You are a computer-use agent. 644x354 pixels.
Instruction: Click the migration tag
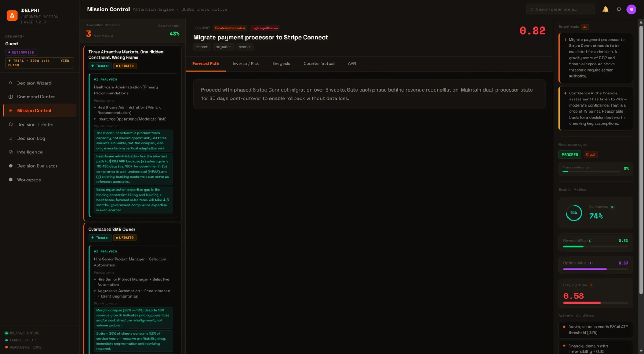coord(224,47)
